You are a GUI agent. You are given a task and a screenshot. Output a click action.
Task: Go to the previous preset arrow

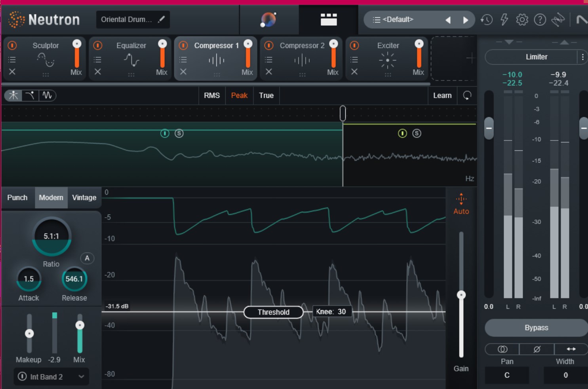(448, 20)
